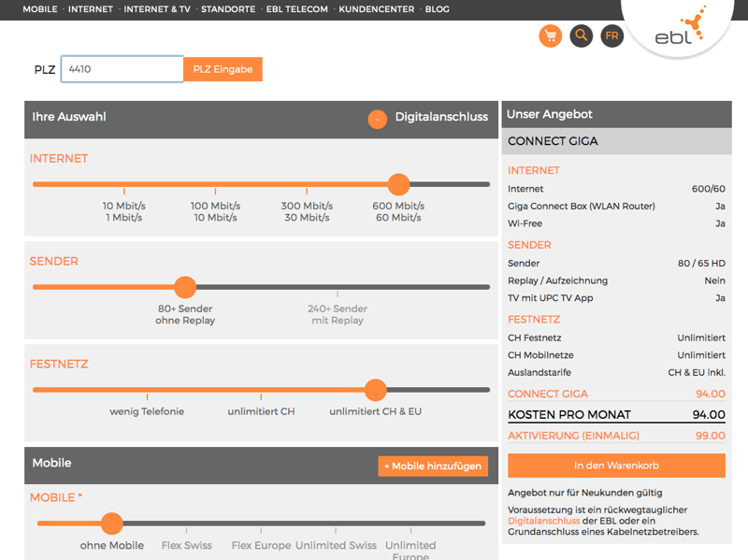
Task: Click the Auslandstarife row label
Action: click(539, 372)
